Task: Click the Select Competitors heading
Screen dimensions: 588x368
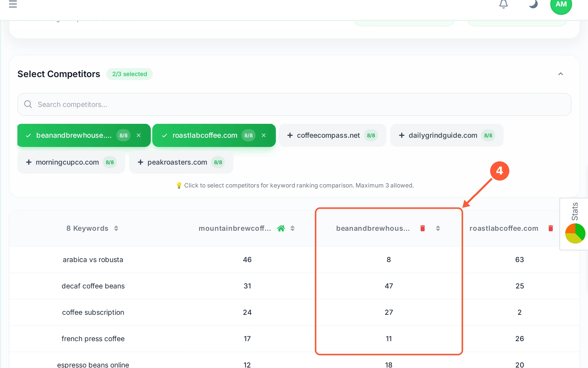Action: pos(59,74)
